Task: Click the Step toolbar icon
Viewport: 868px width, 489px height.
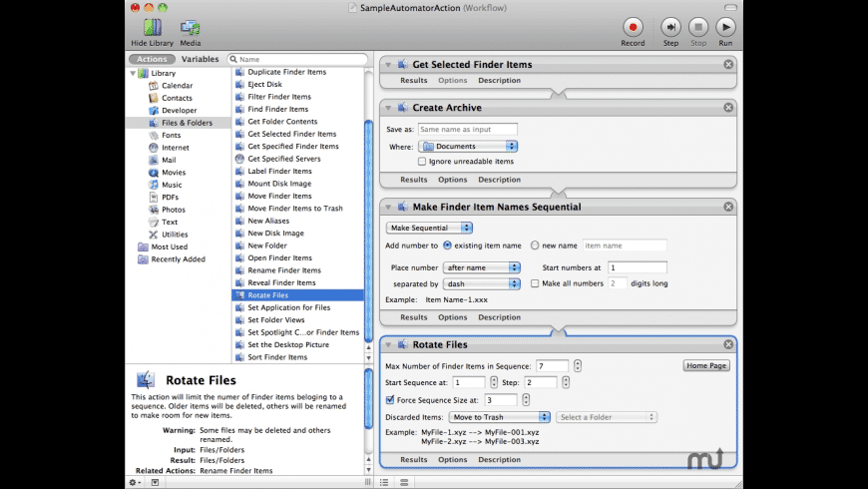Action: click(x=671, y=28)
